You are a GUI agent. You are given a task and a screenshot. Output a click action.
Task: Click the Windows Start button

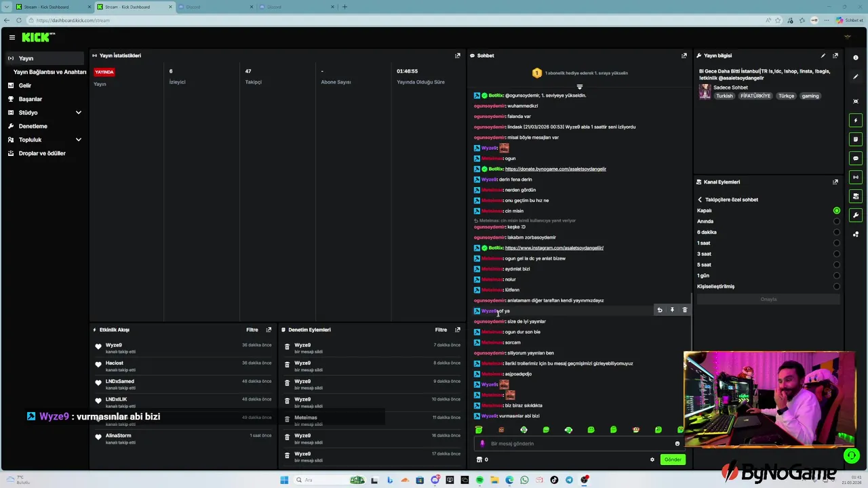pyautogui.click(x=284, y=480)
